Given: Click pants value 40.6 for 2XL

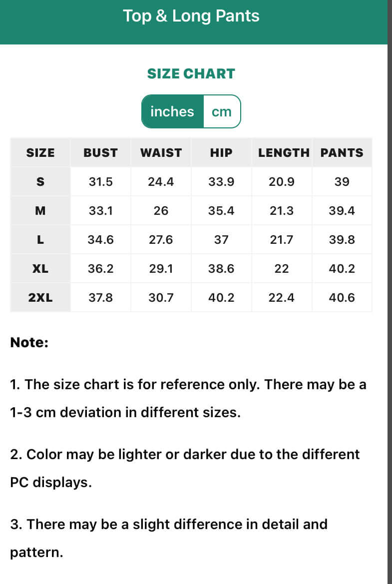Looking at the screenshot, I should tap(342, 298).
